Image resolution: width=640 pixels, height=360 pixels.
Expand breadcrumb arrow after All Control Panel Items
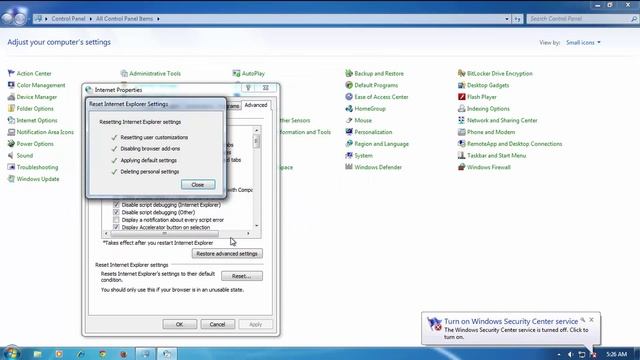[x=158, y=19]
